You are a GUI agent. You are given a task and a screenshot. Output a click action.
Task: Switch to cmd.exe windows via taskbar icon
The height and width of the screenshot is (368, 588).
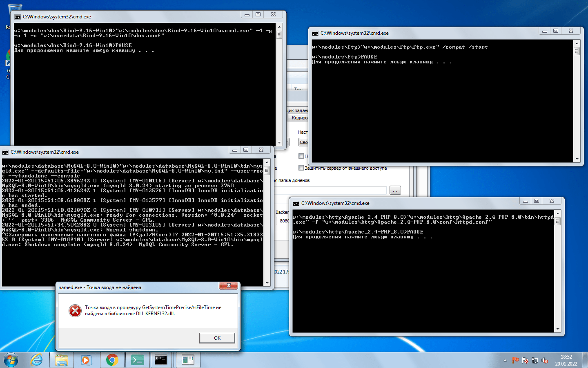click(161, 360)
